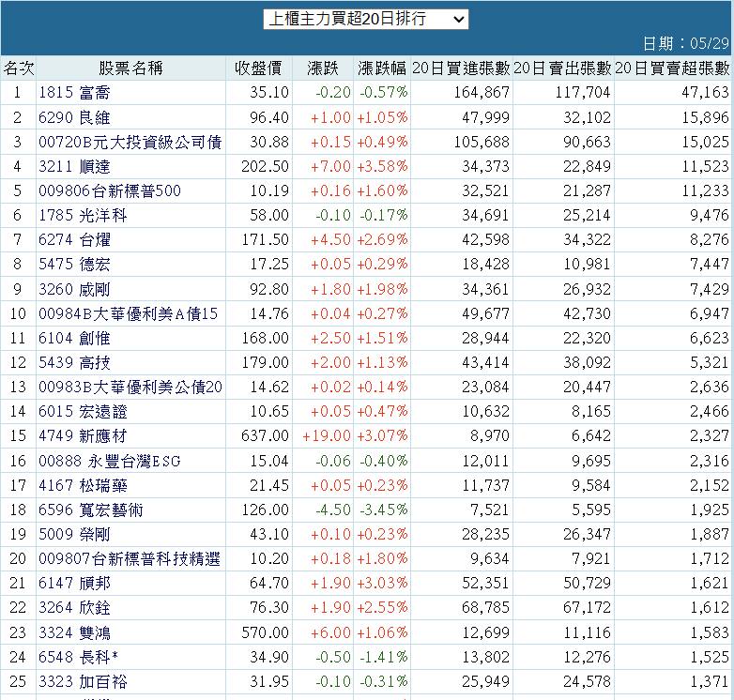Open stock link 5439 高技
Screen dimensions: 734x700
point(74,362)
